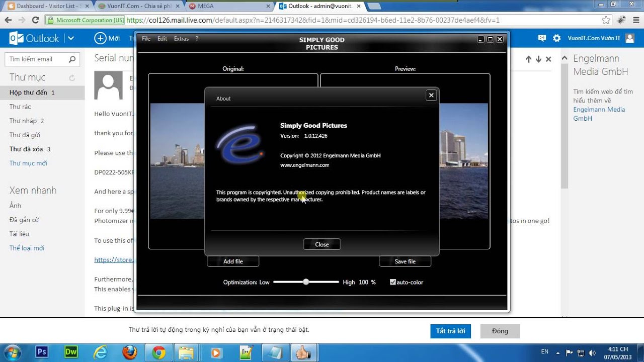The width and height of the screenshot is (644, 362).
Task: Open Chrome menu icon
Action: click(x=635, y=20)
